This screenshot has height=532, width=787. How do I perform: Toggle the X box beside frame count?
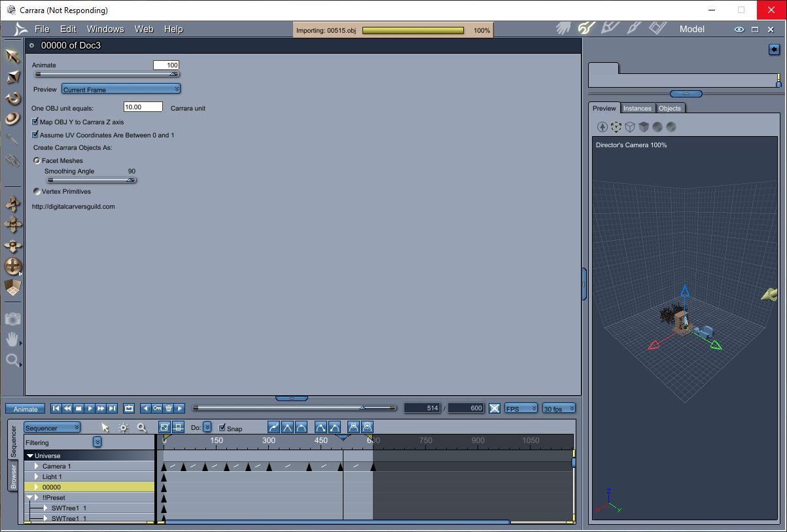click(x=495, y=408)
